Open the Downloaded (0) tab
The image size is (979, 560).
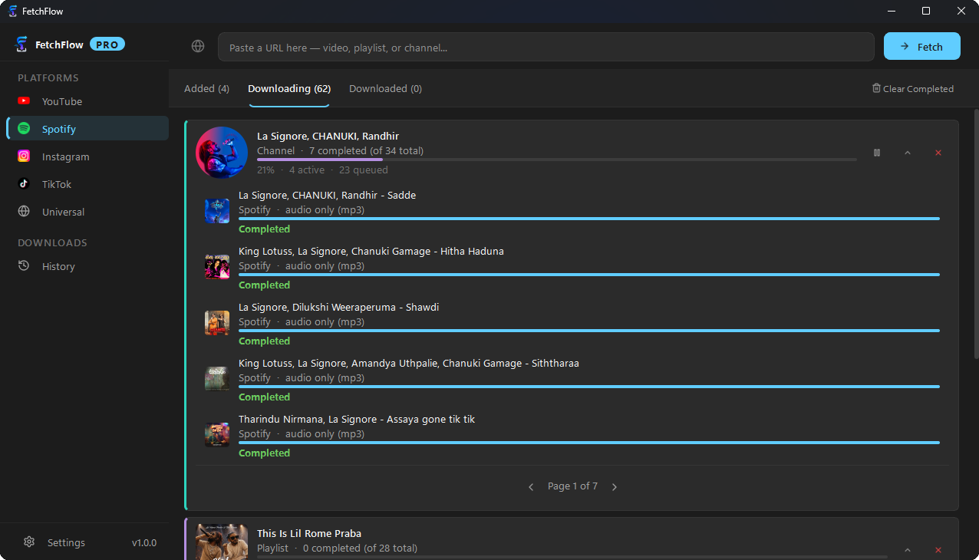coord(385,89)
